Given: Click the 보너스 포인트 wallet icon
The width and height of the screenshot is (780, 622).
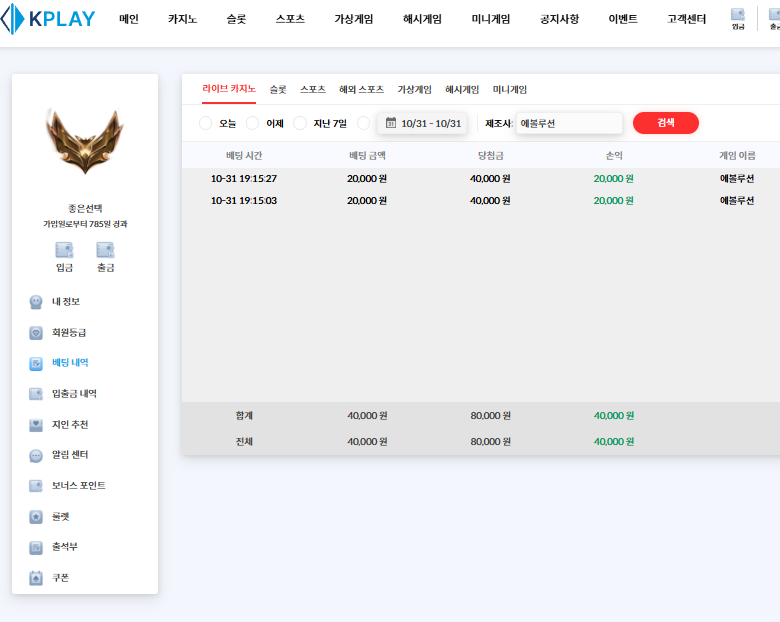Looking at the screenshot, I should click(x=36, y=486).
